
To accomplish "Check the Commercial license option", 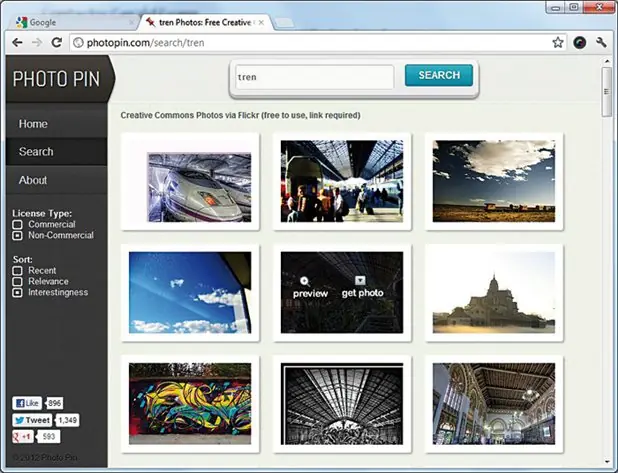I will point(17,225).
